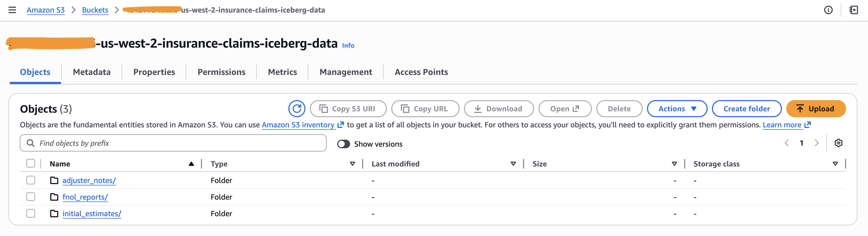Check the box for fnol_reports folder

[31, 197]
